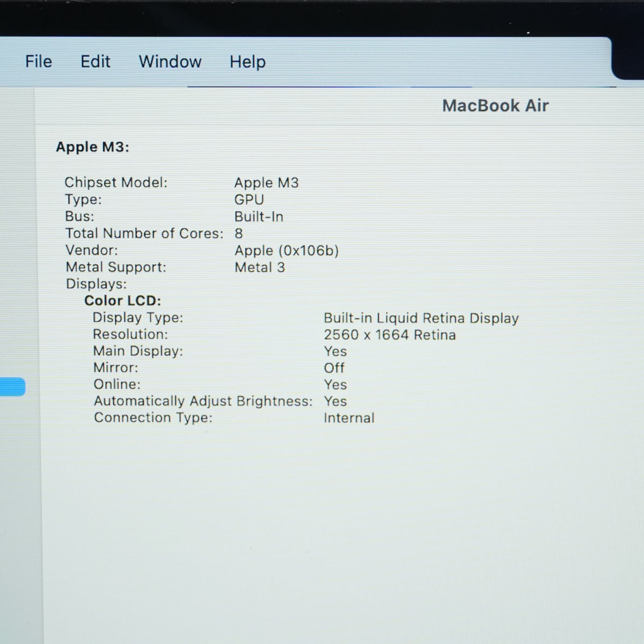
Task: Select the 'Yes' value for Online
Action: pyautogui.click(x=335, y=385)
